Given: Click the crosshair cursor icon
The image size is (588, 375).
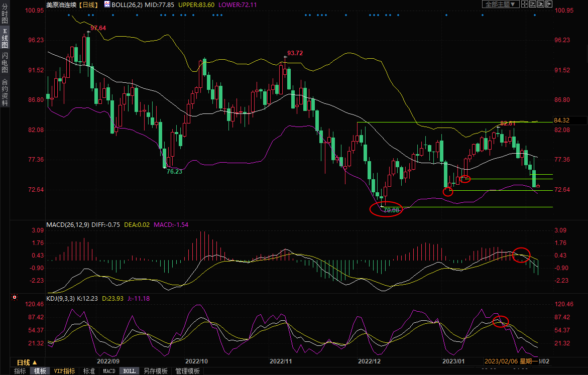Looking at the screenshot, I should click(x=524, y=4).
